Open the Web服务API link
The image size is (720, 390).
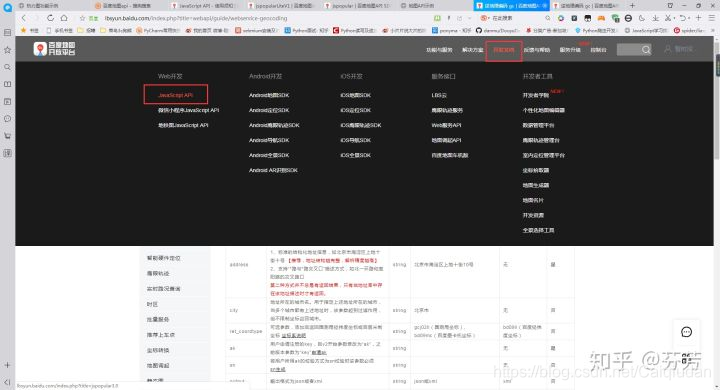tap(446, 125)
